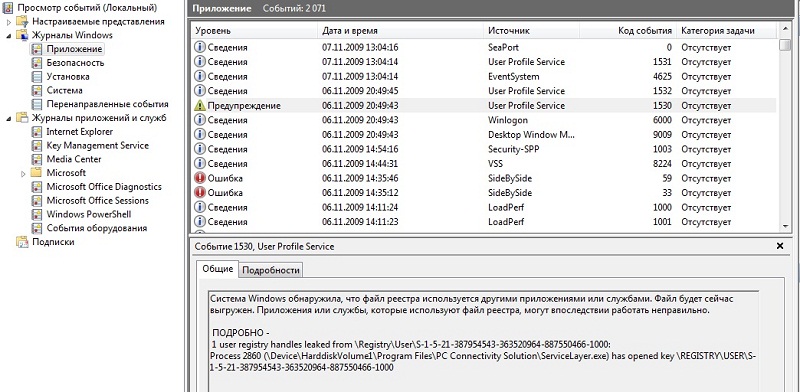Close the event 1530 details pane
The image size is (800, 392).
pos(780,246)
